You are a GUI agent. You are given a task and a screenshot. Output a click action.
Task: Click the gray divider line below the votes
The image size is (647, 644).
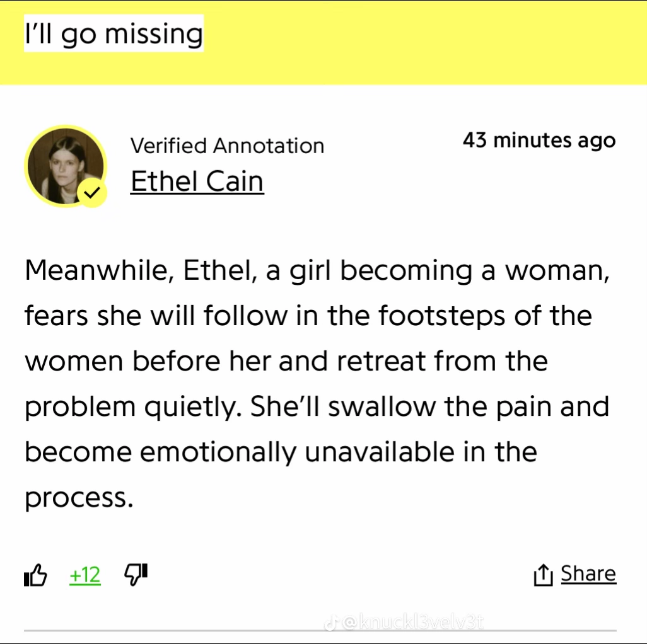(320, 630)
